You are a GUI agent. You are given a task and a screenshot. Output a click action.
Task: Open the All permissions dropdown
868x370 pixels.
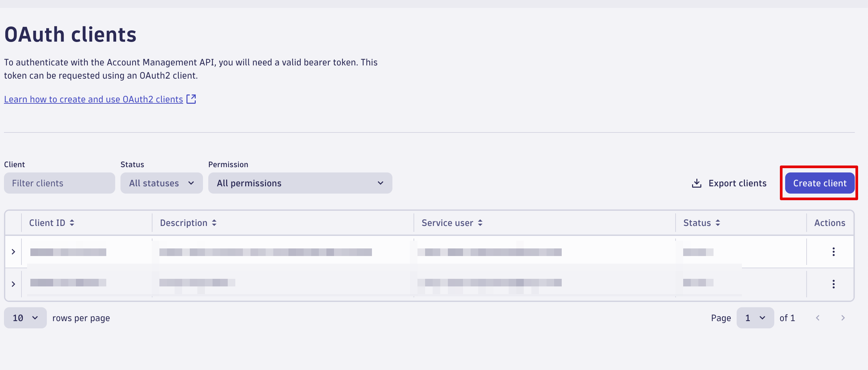click(300, 183)
